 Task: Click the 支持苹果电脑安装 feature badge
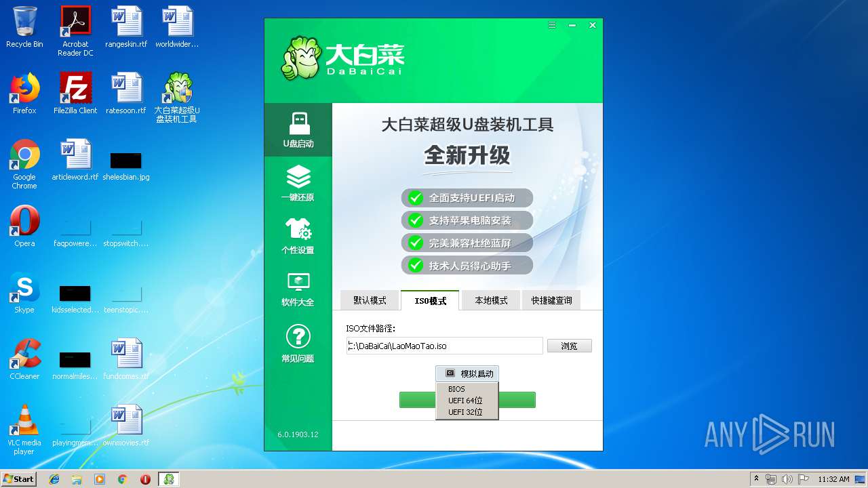(x=467, y=220)
